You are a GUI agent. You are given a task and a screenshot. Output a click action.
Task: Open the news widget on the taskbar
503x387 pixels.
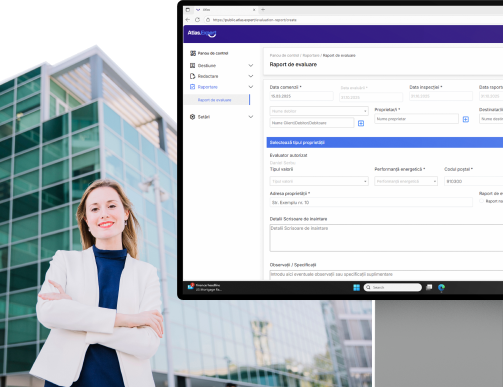coord(204,287)
